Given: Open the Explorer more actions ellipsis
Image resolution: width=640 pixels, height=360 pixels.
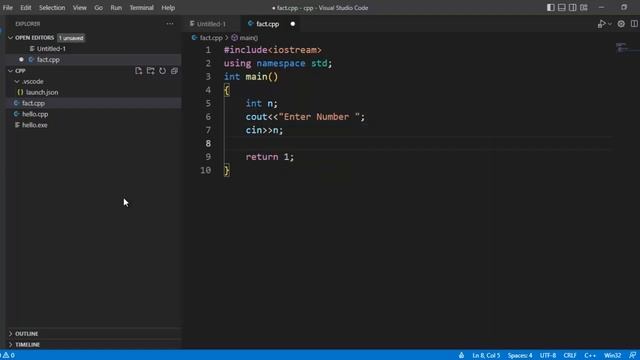Looking at the screenshot, I should [170, 24].
